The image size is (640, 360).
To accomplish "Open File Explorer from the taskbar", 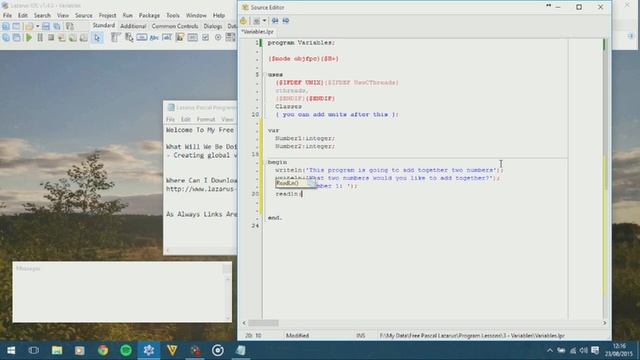I will [57, 350].
